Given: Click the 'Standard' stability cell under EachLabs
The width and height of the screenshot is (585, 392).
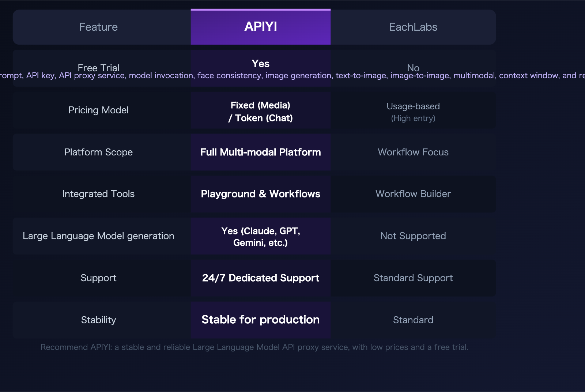Looking at the screenshot, I should tap(413, 320).
